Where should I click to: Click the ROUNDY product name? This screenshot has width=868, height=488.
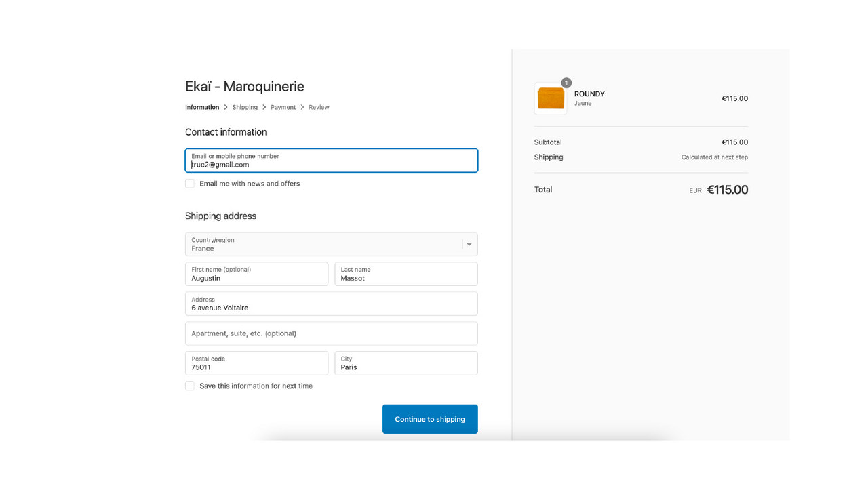coord(589,94)
